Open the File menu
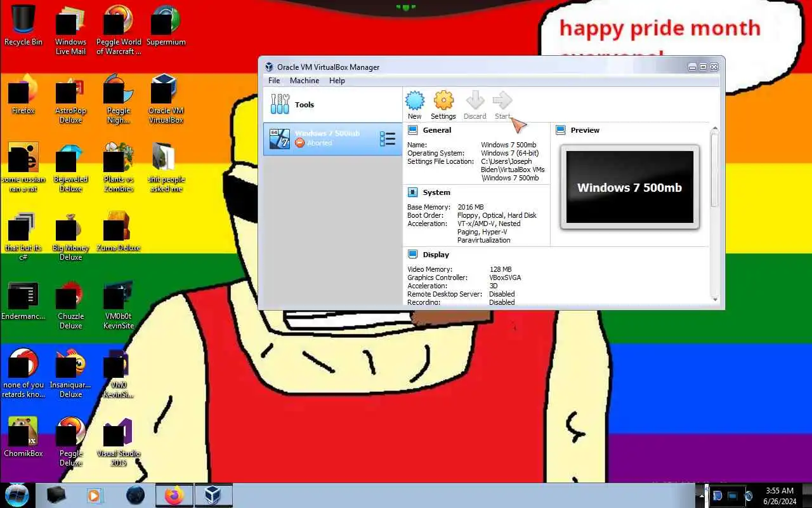This screenshot has width=812, height=508. pos(274,81)
